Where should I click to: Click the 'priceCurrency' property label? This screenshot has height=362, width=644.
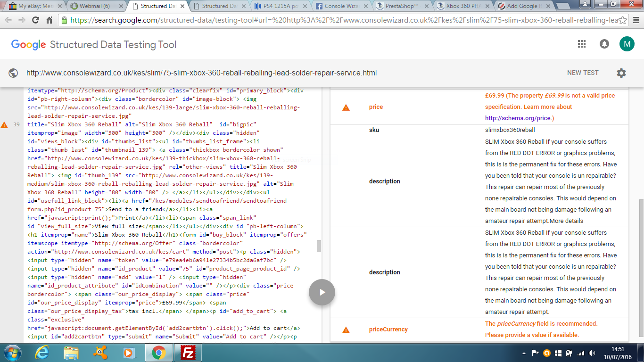(x=388, y=329)
